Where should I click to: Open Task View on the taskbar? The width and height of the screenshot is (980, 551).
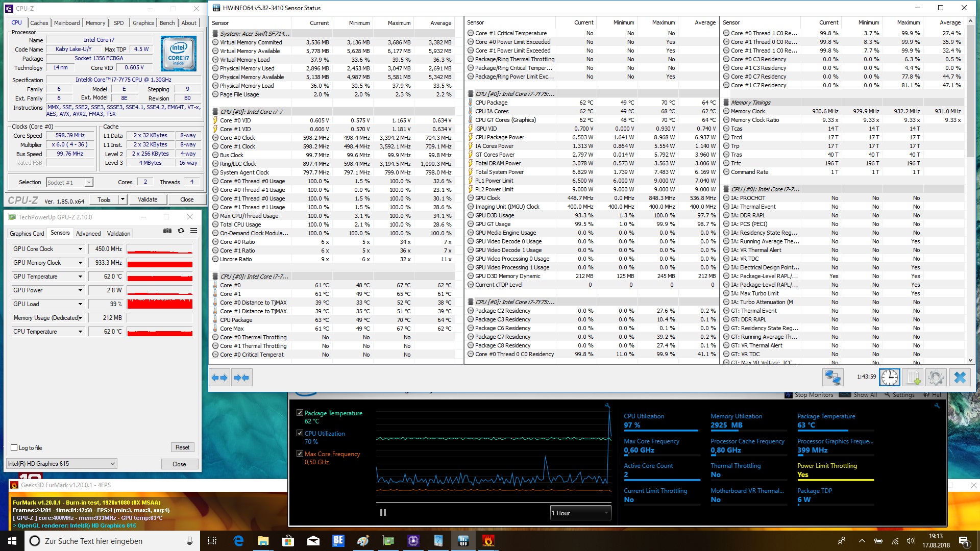click(x=212, y=541)
